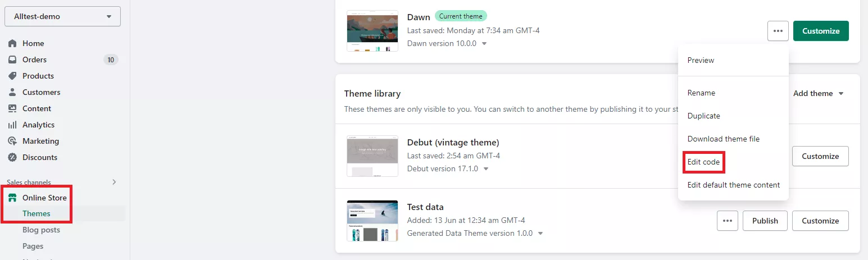This screenshot has width=868, height=260.
Task: Select Download theme file menu option
Action: 723,139
